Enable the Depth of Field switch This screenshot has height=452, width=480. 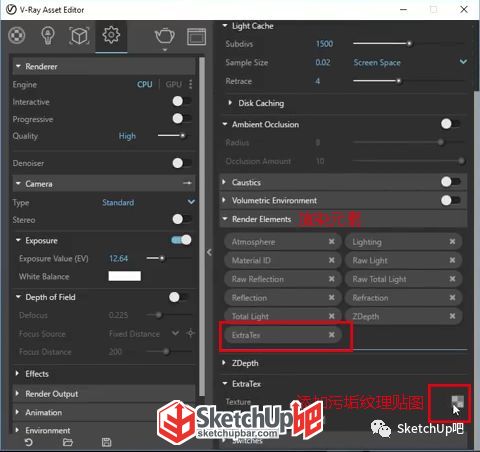click(178, 297)
